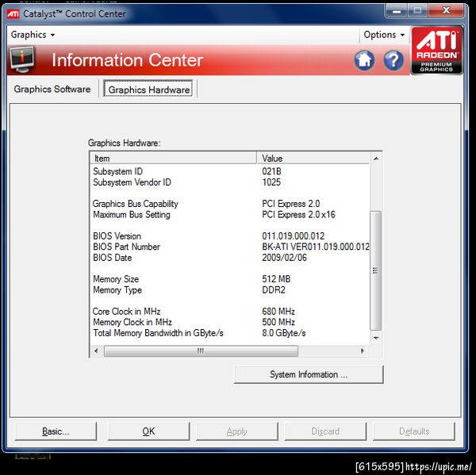This screenshot has width=476, height=475.
Task: Select the Maximum Bus Setting row
Action: point(230,215)
